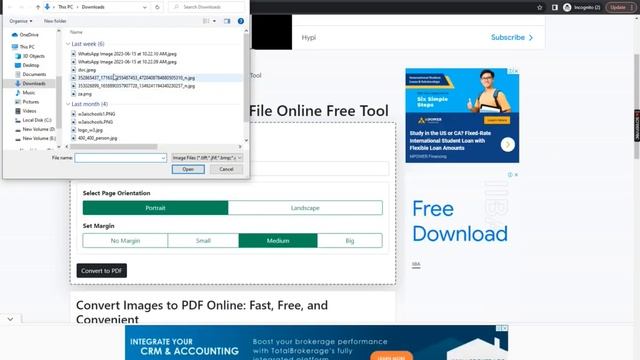
Task: Click This PC in the address breadcrumb
Action: (x=65, y=7)
